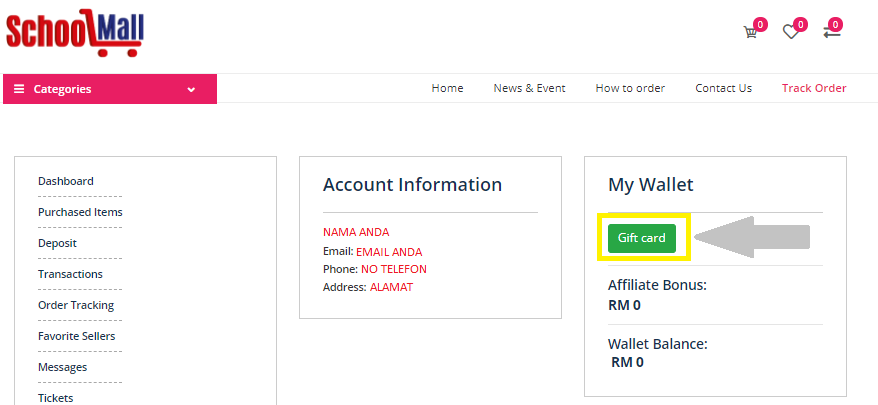The height and width of the screenshot is (405, 878).
Task: Open Order Tracking in sidebar
Action: coord(76,305)
